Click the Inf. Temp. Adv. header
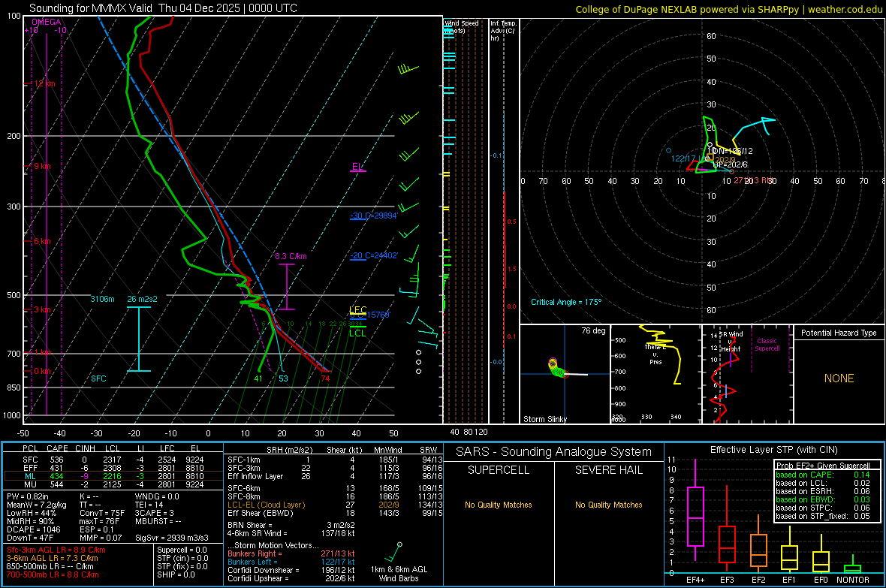Viewport: 886px width, 588px height. (x=503, y=31)
